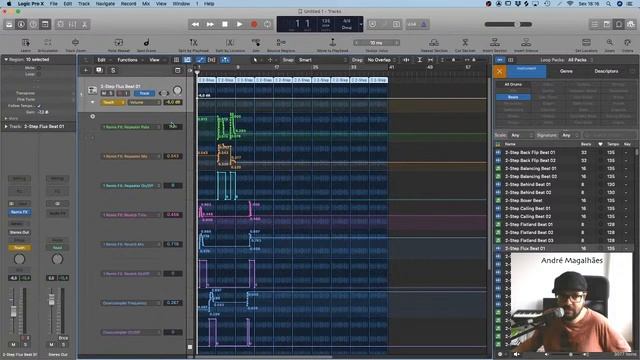
Task: Toggle the Follow Tempo checkbox
Action: click(39, 106)
